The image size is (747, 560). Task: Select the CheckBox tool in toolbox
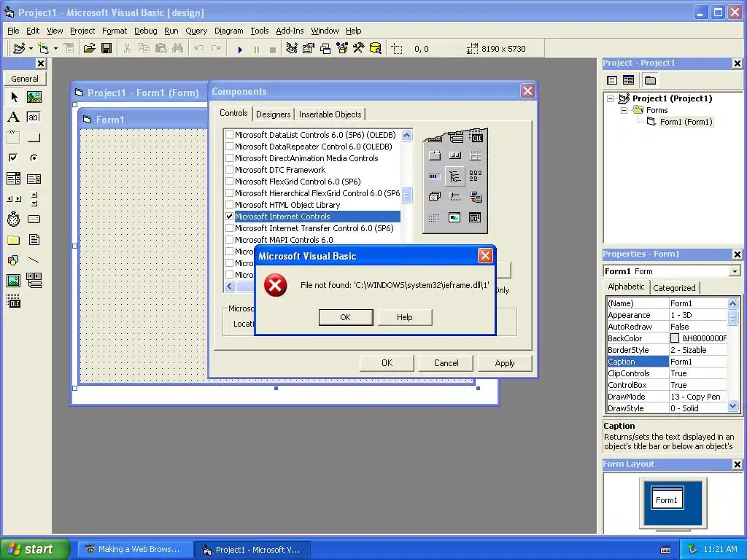pos(14,157)
